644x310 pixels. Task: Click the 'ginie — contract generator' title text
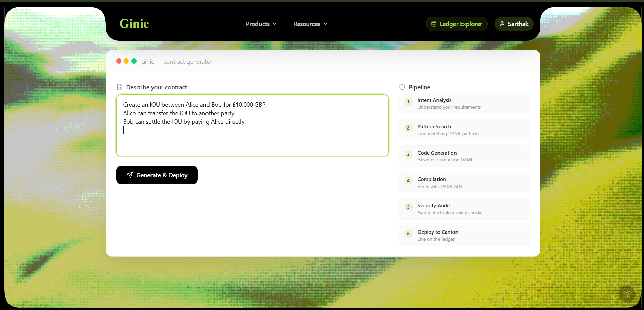(177, 62)
